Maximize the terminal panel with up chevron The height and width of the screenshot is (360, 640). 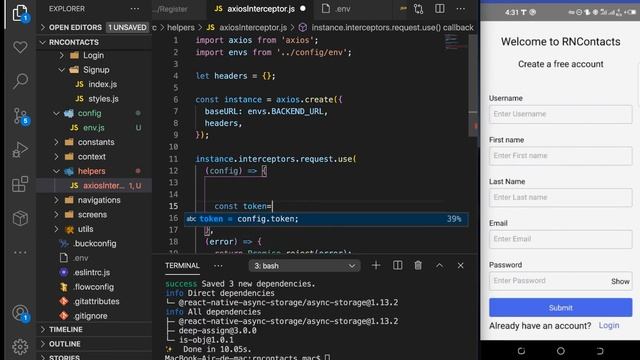(439, 266)
